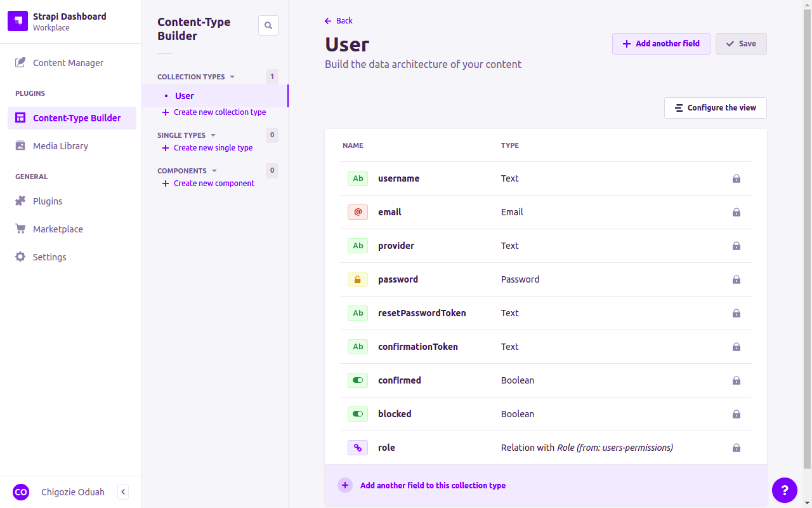
Task: Collapse the Single Types section
Action: (x=213, y=135)
